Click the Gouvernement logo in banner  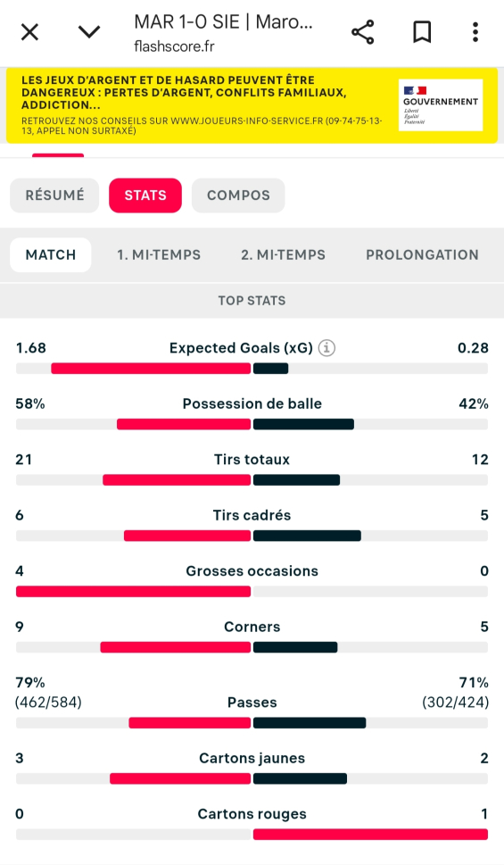tap(441, 104)
